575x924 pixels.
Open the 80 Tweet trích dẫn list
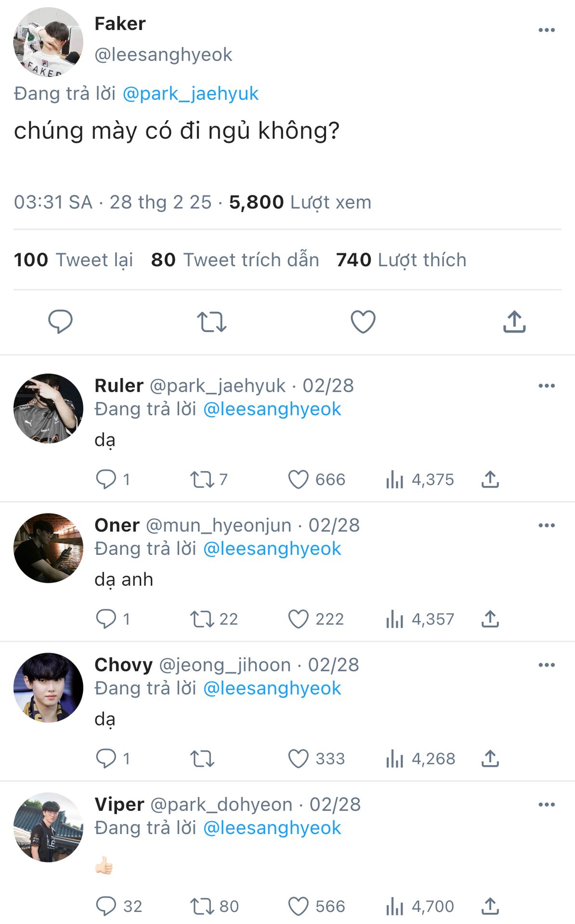tap(235, 260)
